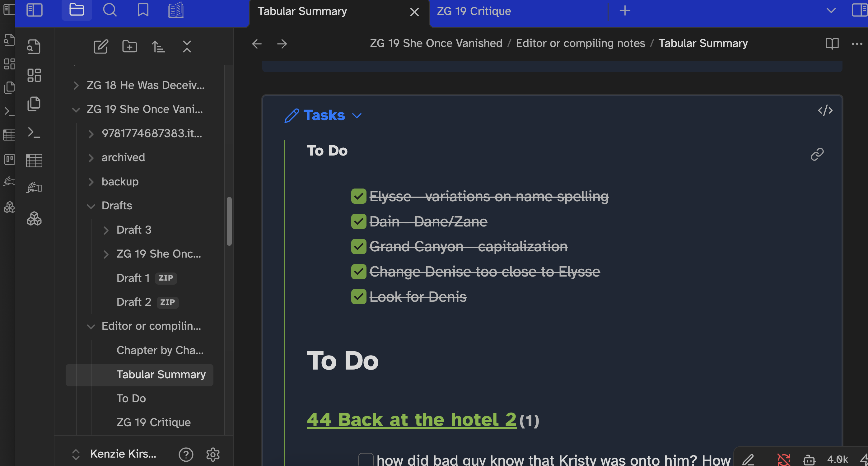Collapse the Drafts folder
Screen dimensions: 868x466
pyautogui.click(x=91, y=206)
